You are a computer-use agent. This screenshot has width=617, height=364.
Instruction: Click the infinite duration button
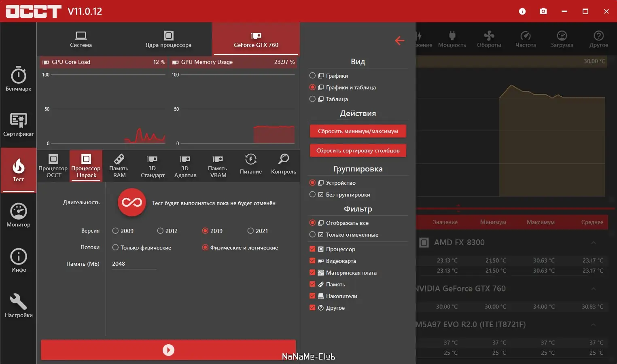point(132,202)
